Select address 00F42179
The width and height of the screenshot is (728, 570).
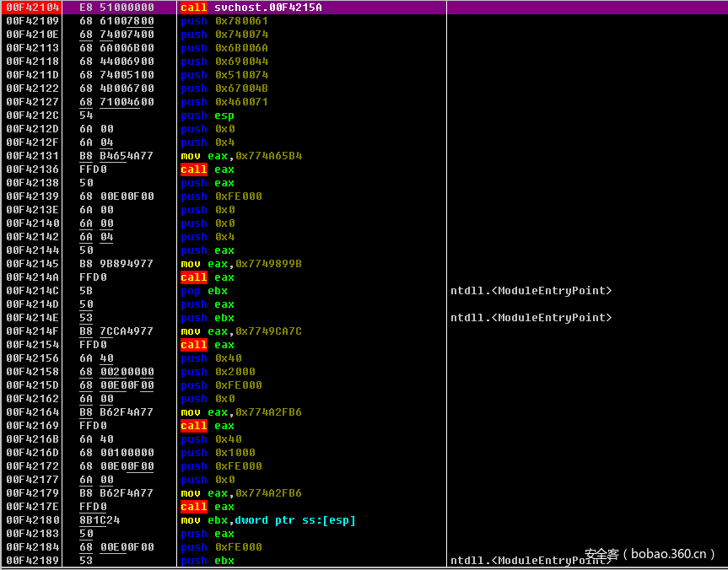33,492
